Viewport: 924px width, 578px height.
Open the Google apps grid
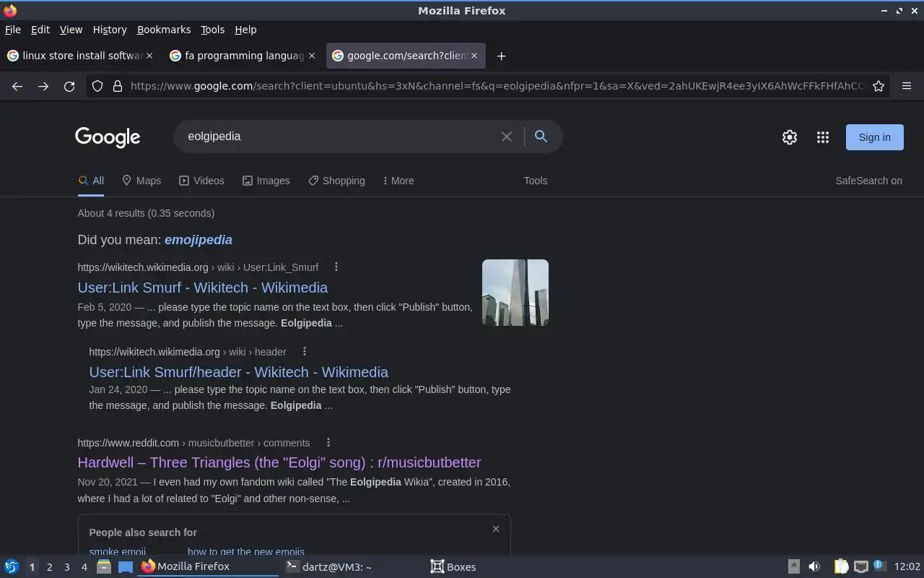click(823, 137)
